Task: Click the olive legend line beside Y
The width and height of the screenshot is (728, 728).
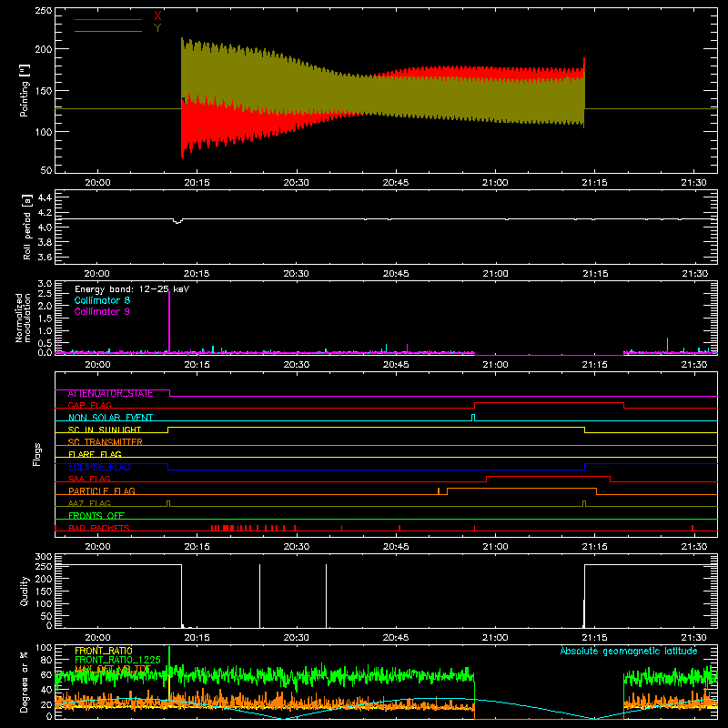Action: tap(108, 31)
